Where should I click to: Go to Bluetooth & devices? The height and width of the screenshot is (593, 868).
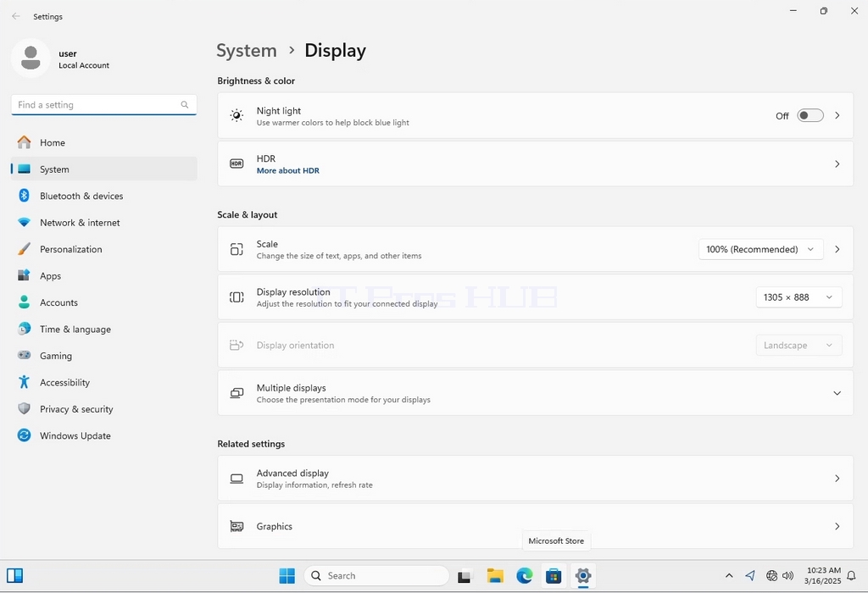click(104, 196)
